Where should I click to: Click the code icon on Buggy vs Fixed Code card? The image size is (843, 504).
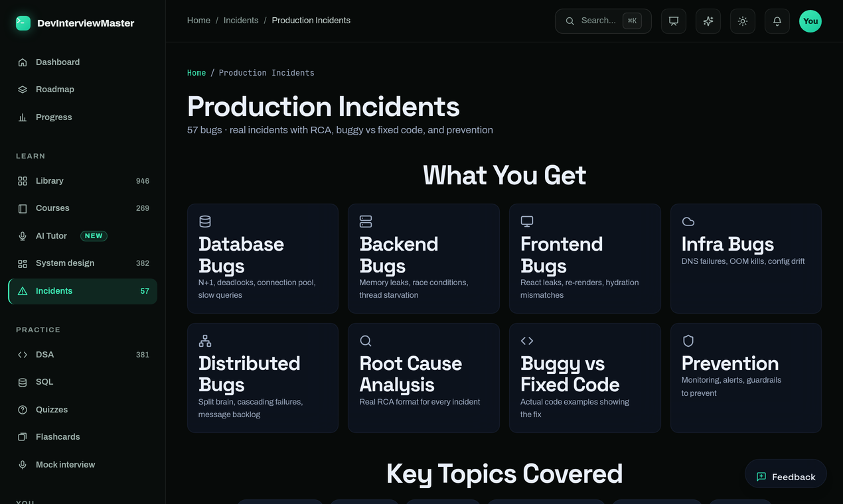click(x=527, y=341)
